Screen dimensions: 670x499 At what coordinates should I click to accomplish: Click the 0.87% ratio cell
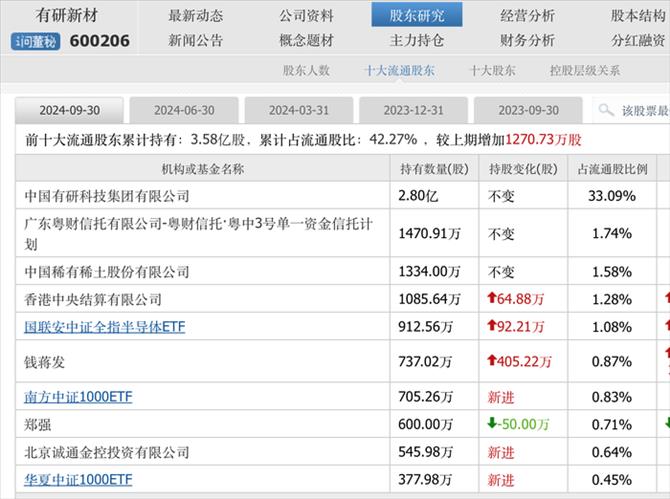click(612, 362)
